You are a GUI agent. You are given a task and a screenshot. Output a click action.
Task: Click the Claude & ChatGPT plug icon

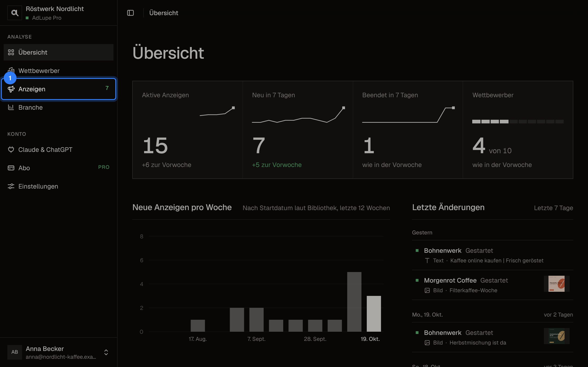[x=11, y=150]
